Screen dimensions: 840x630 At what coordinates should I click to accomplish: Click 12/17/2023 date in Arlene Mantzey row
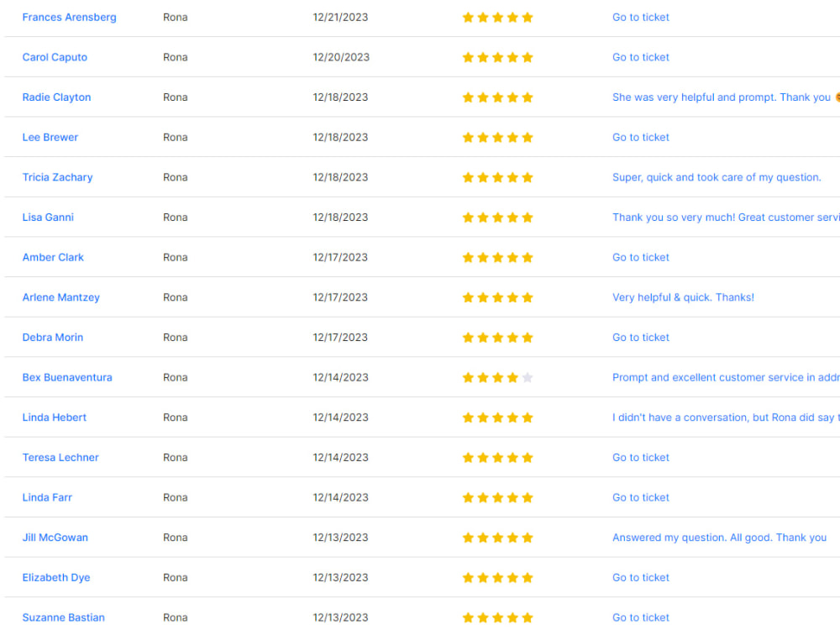pos(340,297)
